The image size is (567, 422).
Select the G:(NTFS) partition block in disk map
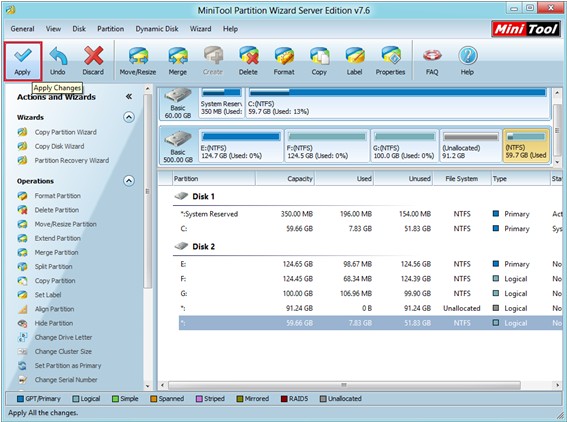point(404,146)
